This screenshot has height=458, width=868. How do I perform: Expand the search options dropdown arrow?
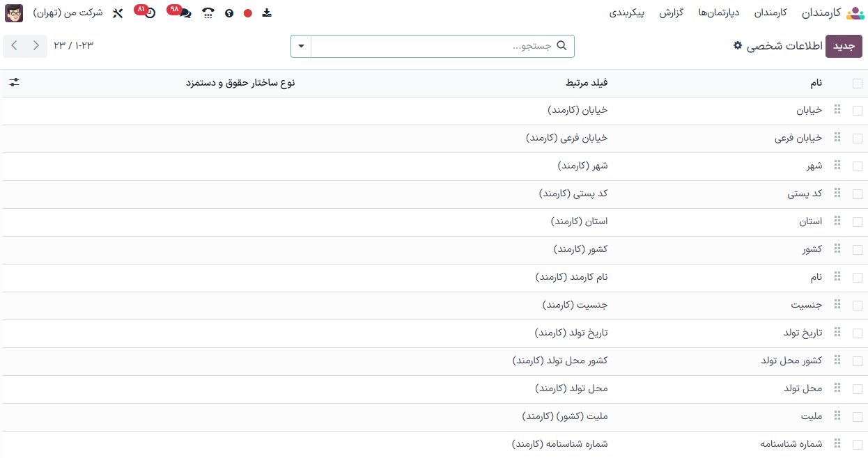click(x=301, y=47)
